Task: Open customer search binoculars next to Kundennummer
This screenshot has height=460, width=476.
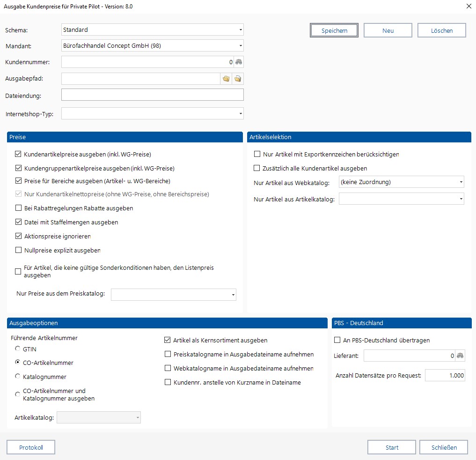Action: 239,62
